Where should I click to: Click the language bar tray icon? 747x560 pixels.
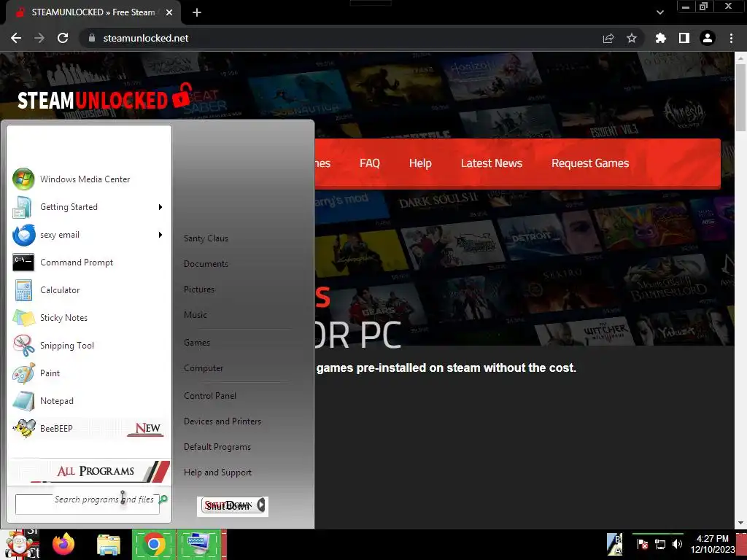point(615,544)
